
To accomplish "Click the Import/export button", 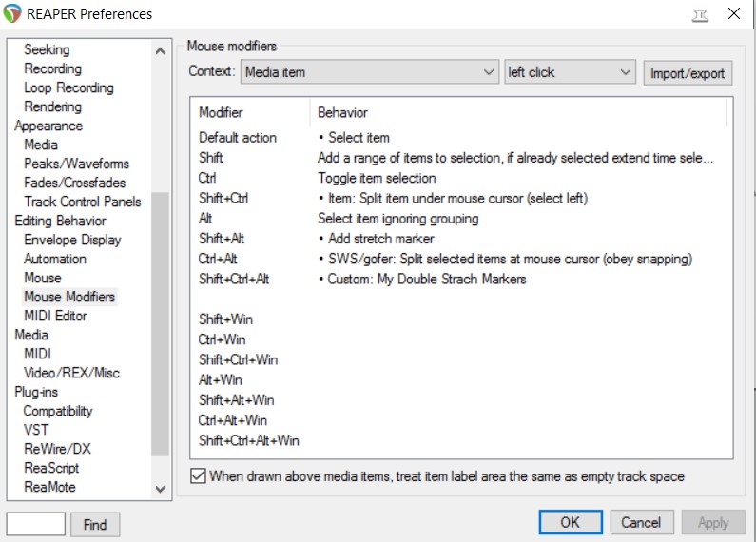I will pos(688,73).
